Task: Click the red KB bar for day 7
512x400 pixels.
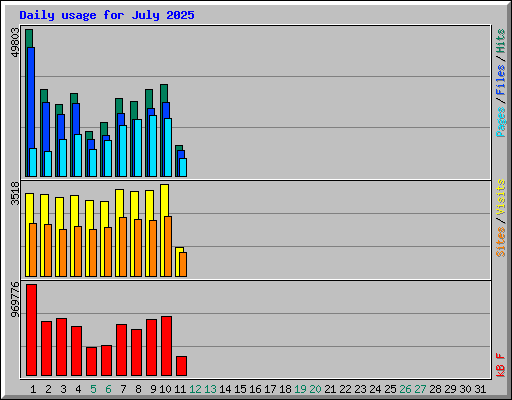Action: 121,350
